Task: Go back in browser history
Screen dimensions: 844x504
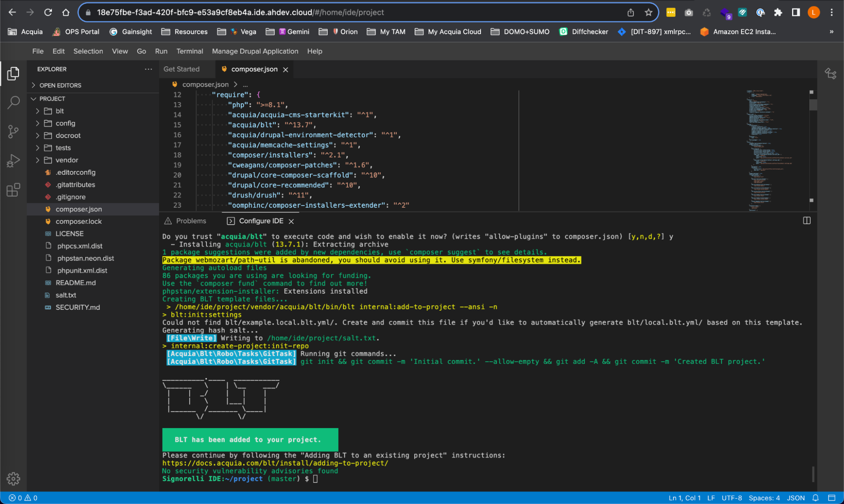Action: (12, 12)
